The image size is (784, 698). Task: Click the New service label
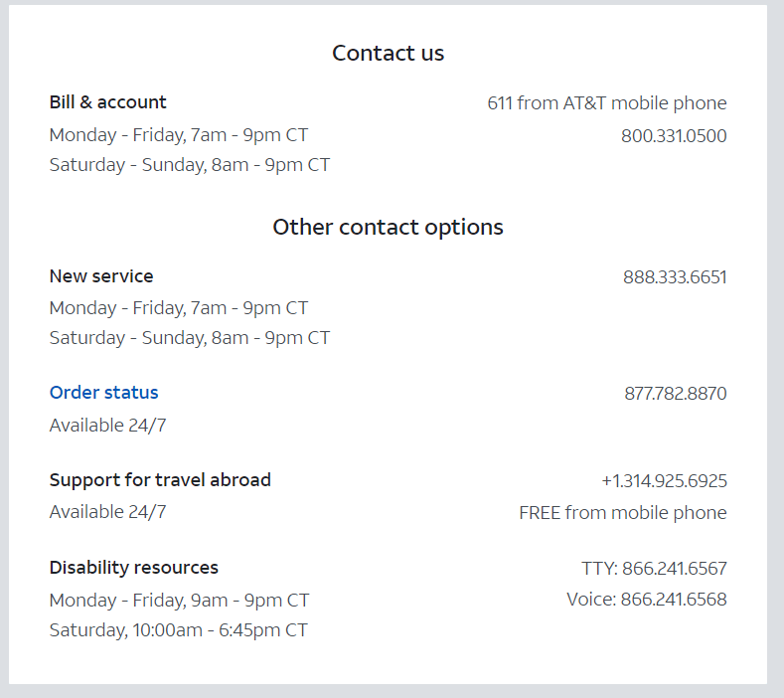[x=101, y=276]
